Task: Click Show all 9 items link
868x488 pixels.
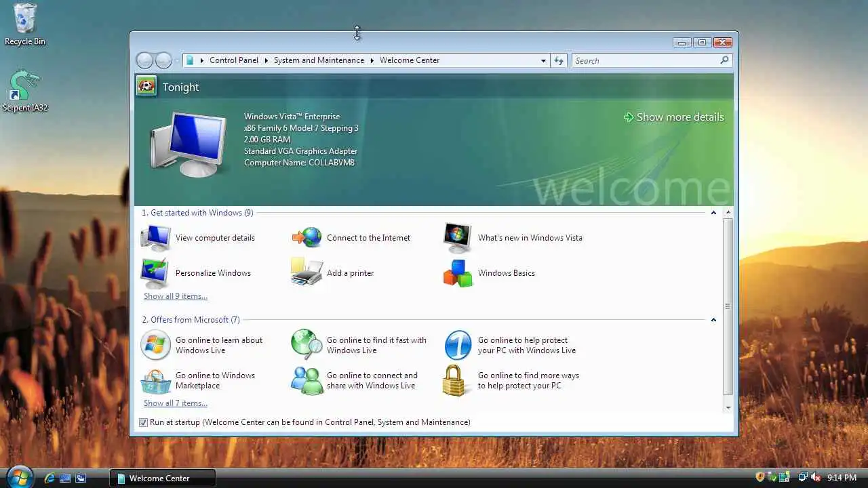Action: point(176,296)
